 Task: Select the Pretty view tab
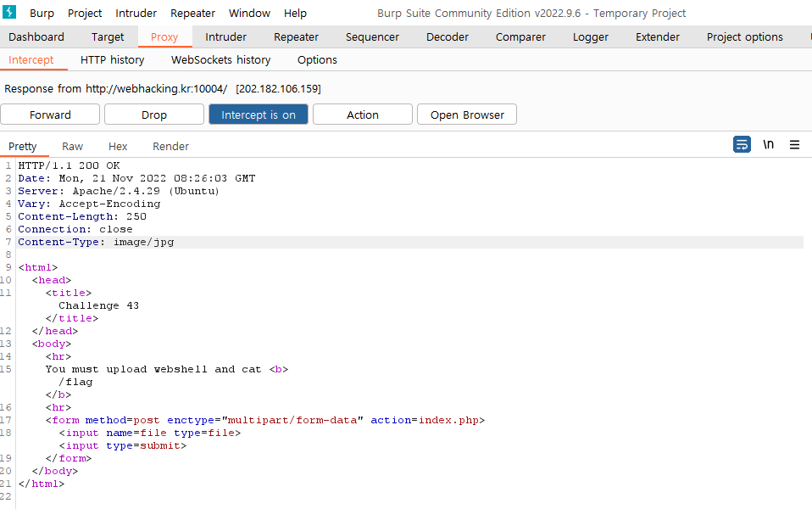[x=23, y=146]
